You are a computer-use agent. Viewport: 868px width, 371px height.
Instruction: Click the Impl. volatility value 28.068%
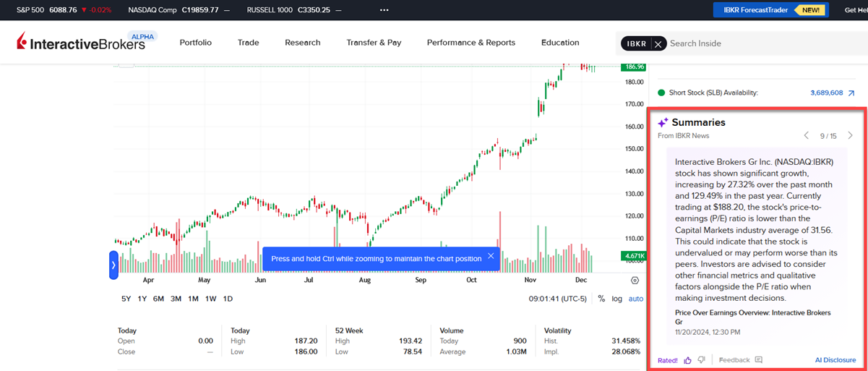click(626, 351)
